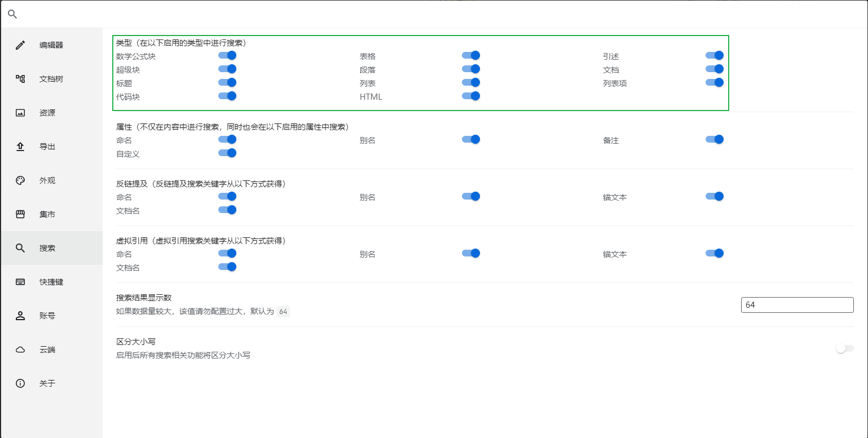
Task: Disable the HTML type toggle
Action: pyautogui.click(x=471, y=96)
